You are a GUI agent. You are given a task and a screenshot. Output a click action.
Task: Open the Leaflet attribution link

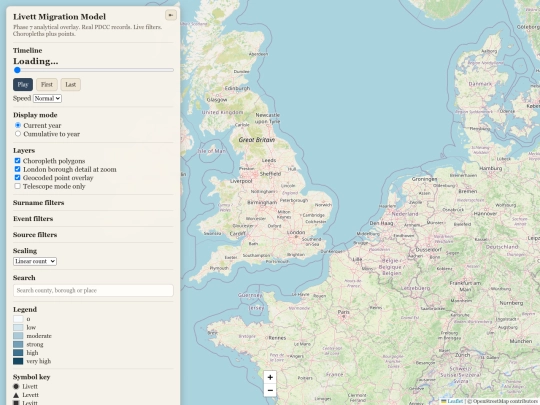[x=455, y=401]
